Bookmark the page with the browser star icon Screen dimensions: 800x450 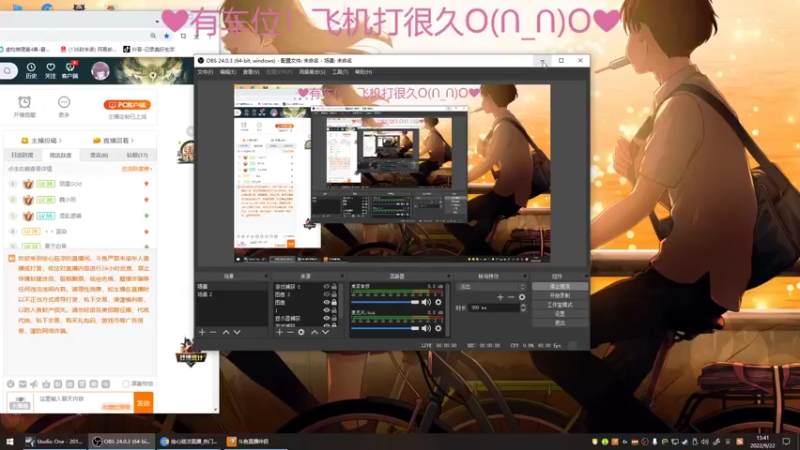point(167,36)
